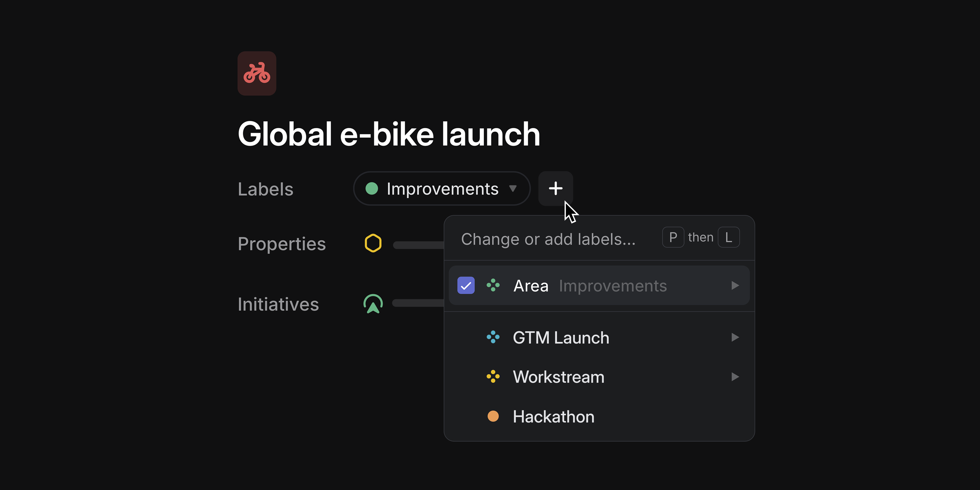
Task: Expand the Area Improvements submenu arrow
Action: (x=735, y=285)
